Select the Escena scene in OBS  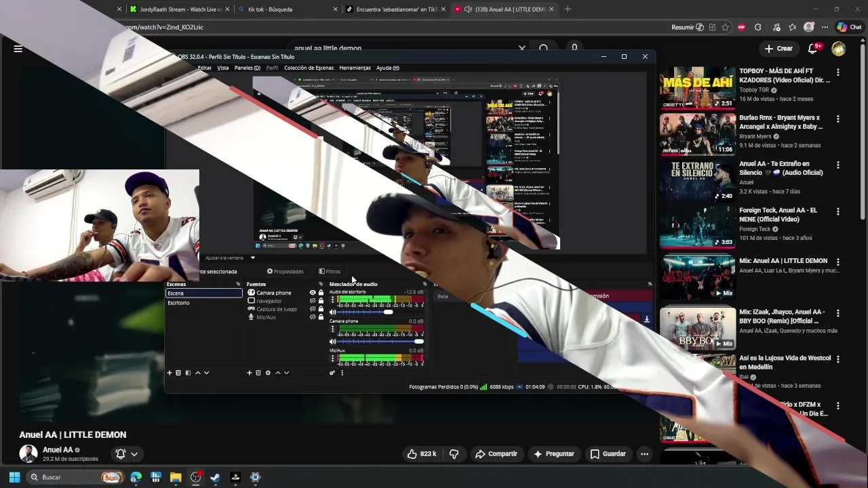pos(204,293)
